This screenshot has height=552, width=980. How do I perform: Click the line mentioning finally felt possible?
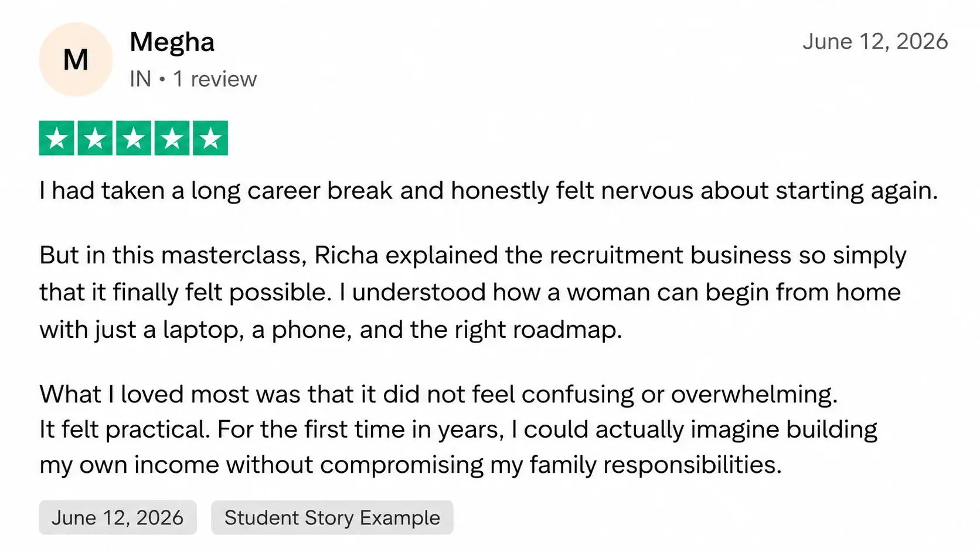pos(470,293)
